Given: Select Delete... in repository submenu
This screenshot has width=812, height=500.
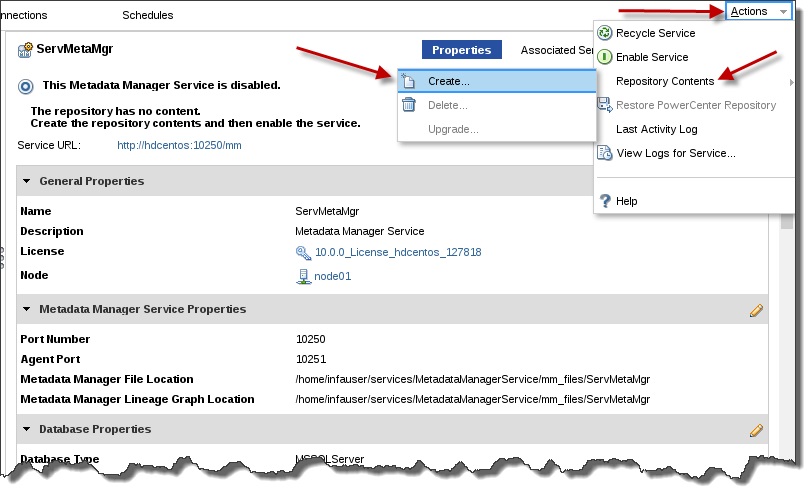Looking at the screenshot, I should (x=497, y=105).
